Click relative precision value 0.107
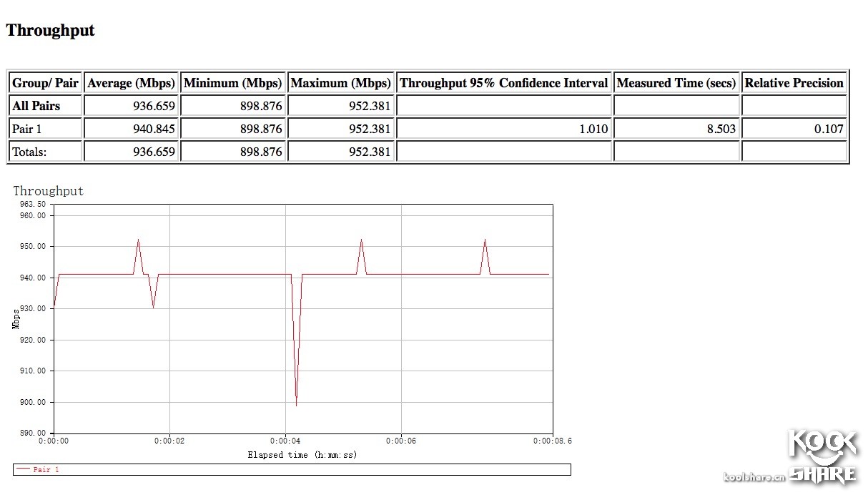The height and width of the screenshot is (495, 868). coord(830,129)
